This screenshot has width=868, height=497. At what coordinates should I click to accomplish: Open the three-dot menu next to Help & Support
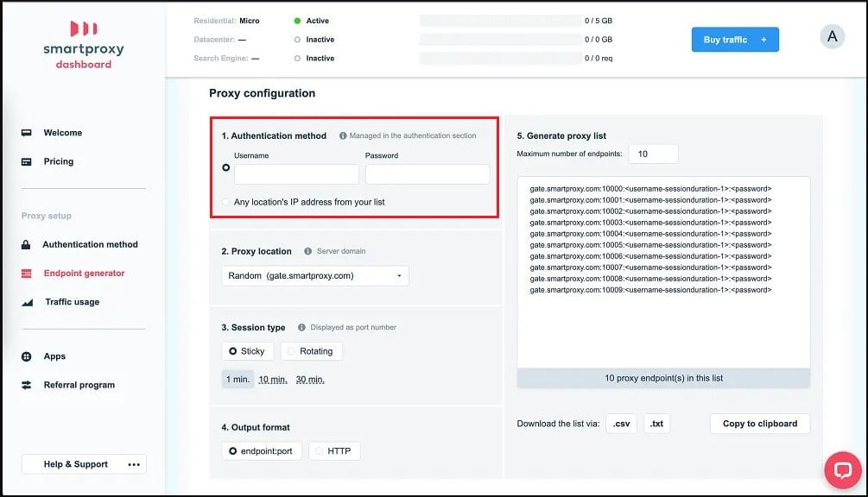tap(133, 464)
